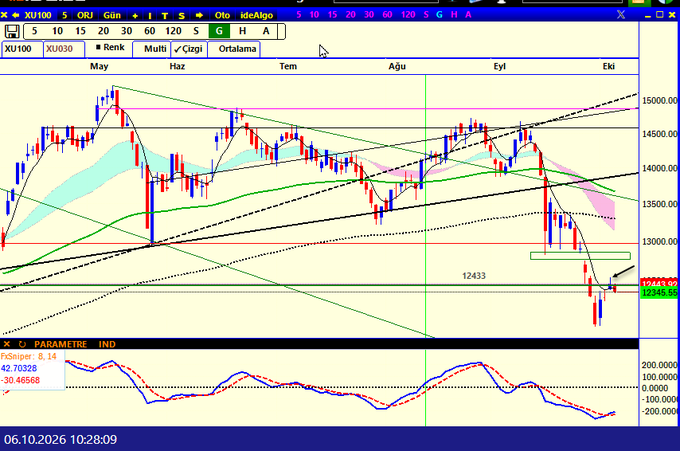Click the 06.10.2026 10:28:09 timestamp

tap(60, 440)
